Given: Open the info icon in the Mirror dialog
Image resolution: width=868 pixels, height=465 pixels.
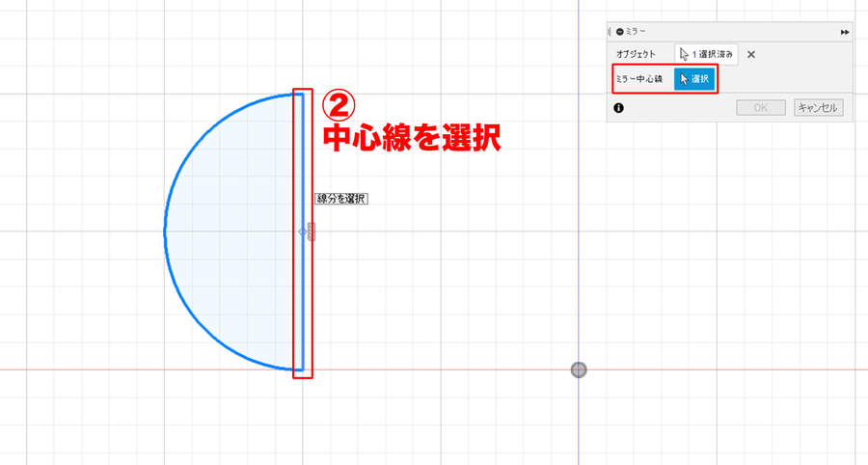Looking at the screenshot, I should [618, 108].
